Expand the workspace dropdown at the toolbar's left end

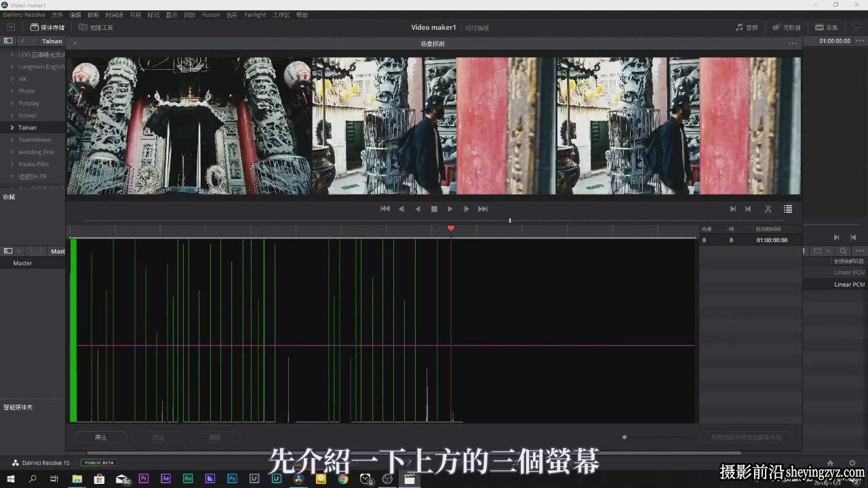point(11,28)
